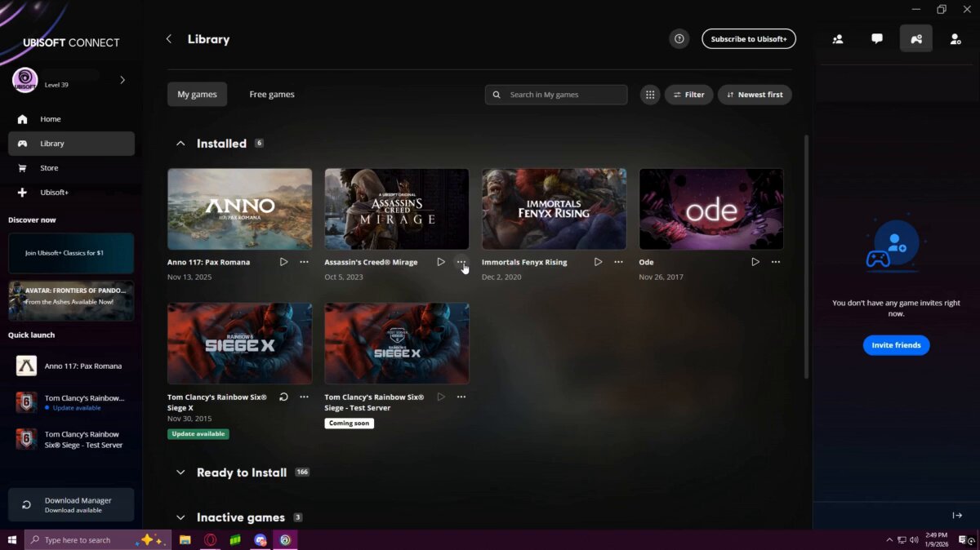Image resolution: width=980 pixels, height=550 pixels.
Task: Open Anno 117 Pax Romana cover thumbnail
Action: (x=239, y=209)
